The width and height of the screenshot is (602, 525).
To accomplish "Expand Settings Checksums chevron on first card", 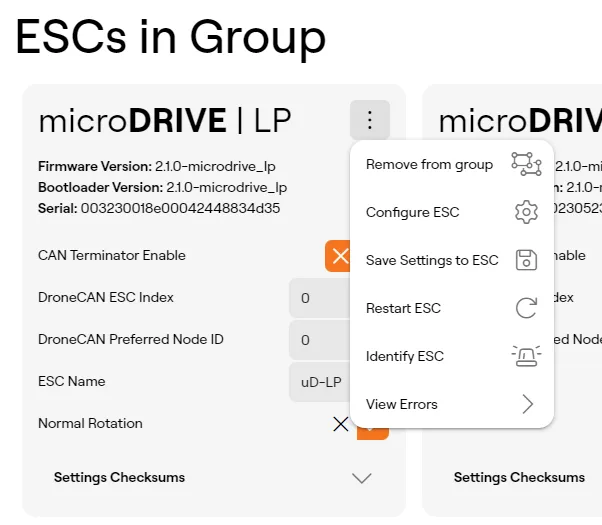I will click(362, 478).
